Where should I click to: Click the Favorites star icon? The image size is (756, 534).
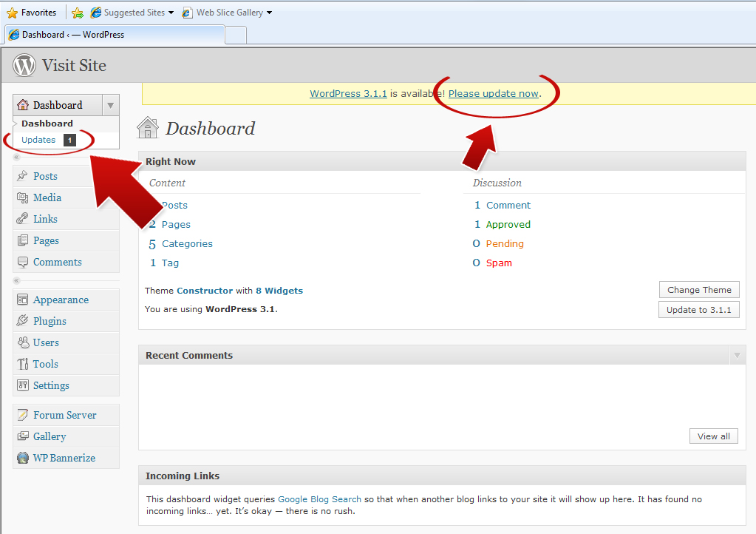click(12, 13)
